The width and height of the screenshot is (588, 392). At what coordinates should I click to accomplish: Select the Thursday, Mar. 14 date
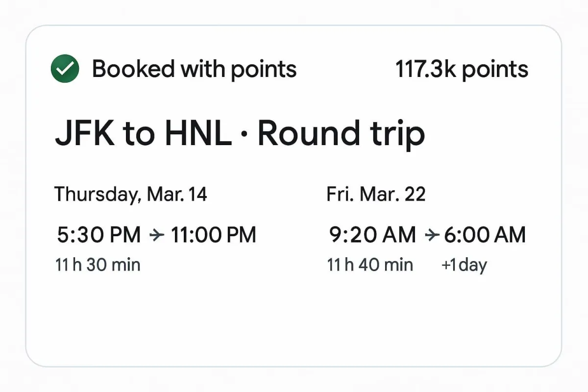tap(131, 195)
